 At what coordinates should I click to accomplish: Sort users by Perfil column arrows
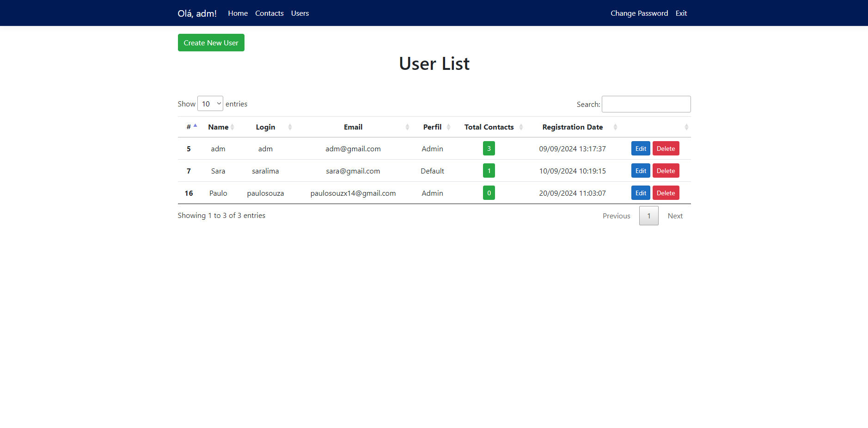(448, 127)
